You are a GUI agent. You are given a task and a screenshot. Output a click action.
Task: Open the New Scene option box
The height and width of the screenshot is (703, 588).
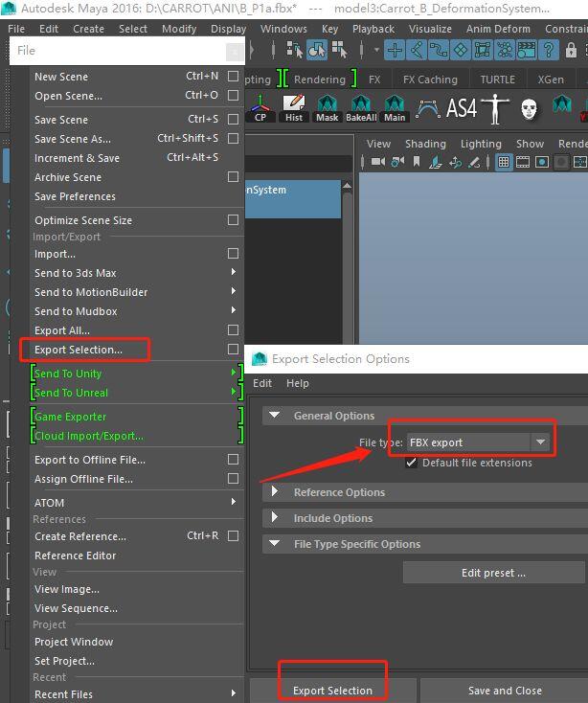click(233, 77)
